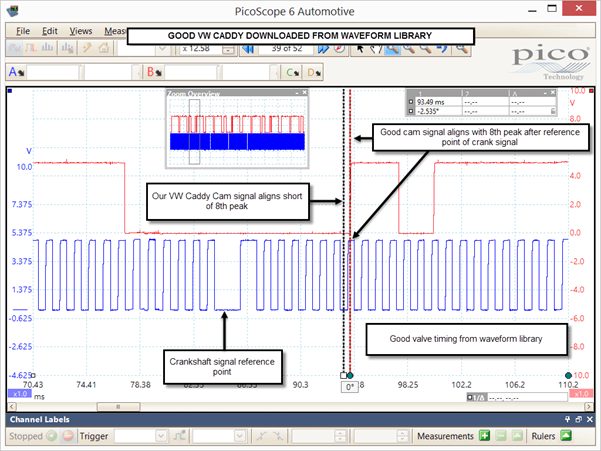Open the timebase dropdown in toolbar
Viewport: 601px width, 451px height.
pos(163,49)
